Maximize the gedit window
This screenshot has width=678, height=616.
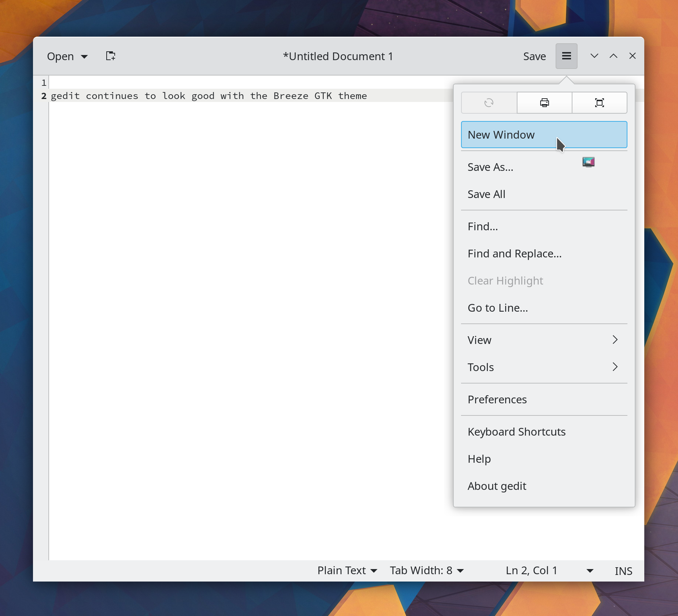click(x=613, y=56)
